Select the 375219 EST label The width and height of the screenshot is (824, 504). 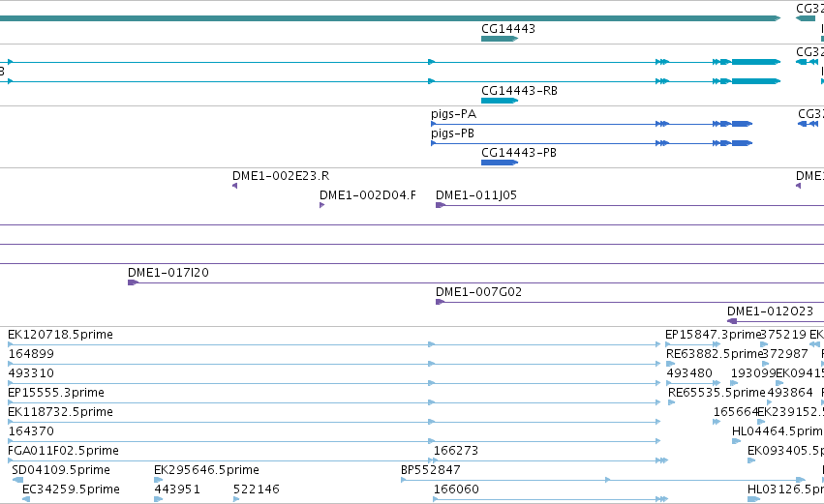[x=783, y=335]
